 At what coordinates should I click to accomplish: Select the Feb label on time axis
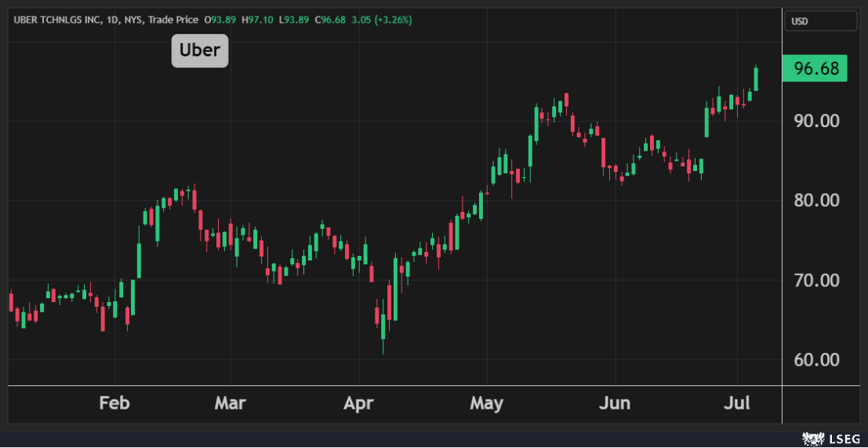(114, 403)
